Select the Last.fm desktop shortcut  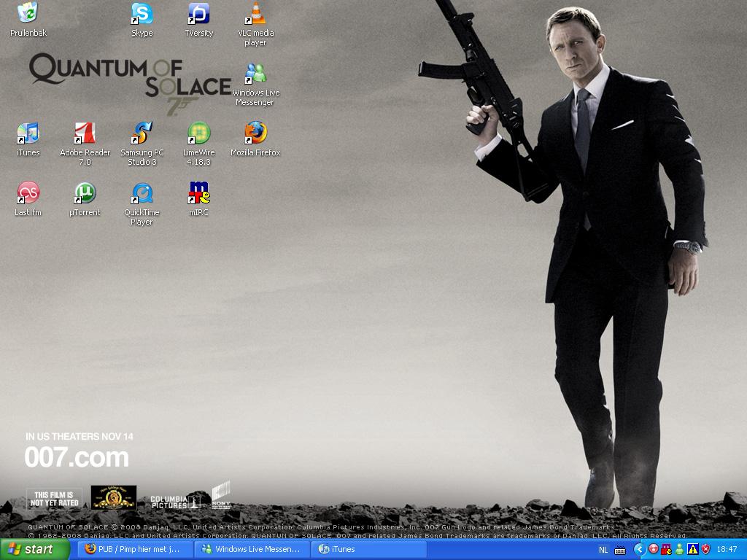click(x=28, y=199)
